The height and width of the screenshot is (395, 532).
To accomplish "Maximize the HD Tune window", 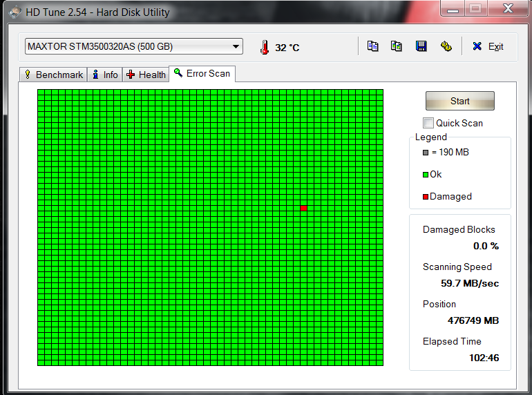I will point(475,8).
